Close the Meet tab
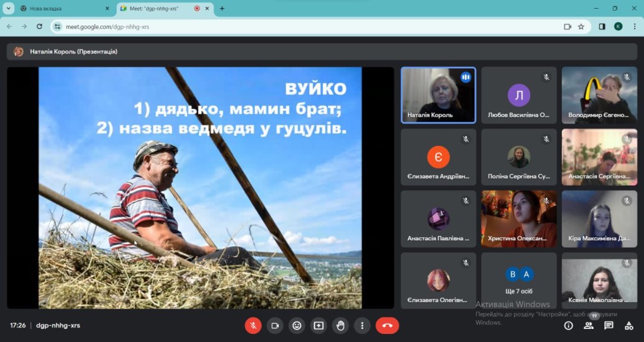The height and width of the screenshot is (342, 644). click(x=207, y=8)
